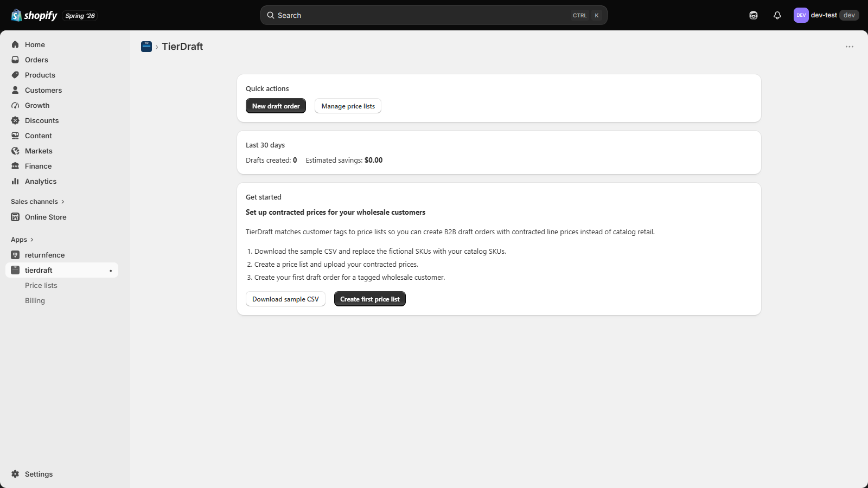
Task: Click the Discounts badge icon
Action: point(15,120)
